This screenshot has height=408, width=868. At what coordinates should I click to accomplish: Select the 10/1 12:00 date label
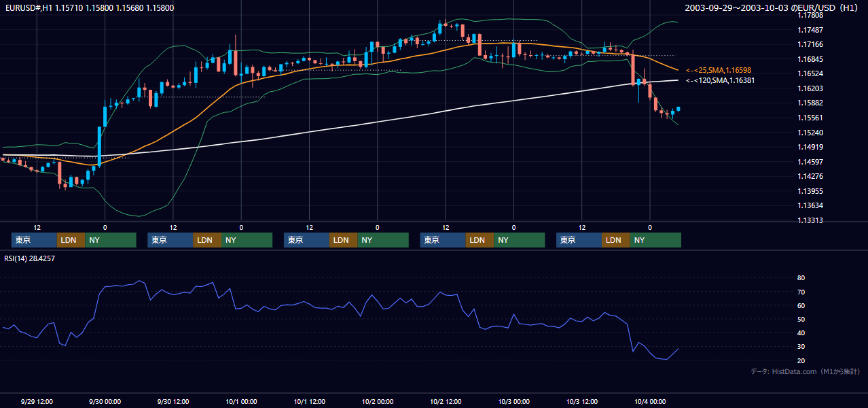[x=309, y=401]
